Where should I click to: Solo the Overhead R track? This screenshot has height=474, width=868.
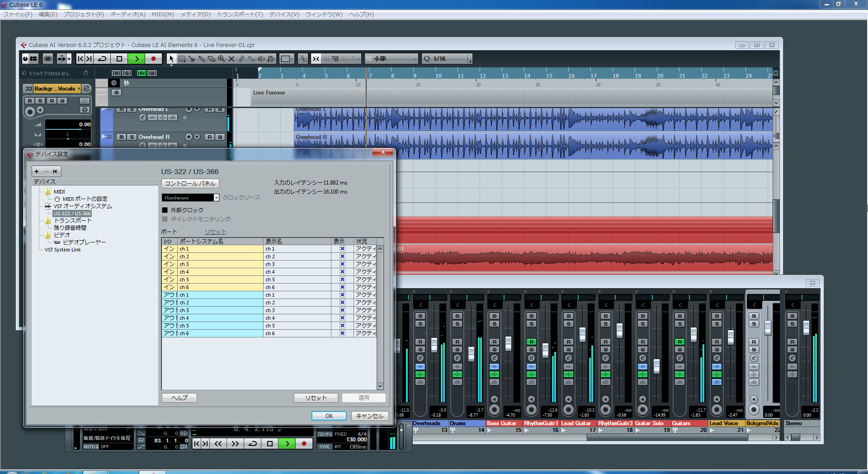coord(132,137)
